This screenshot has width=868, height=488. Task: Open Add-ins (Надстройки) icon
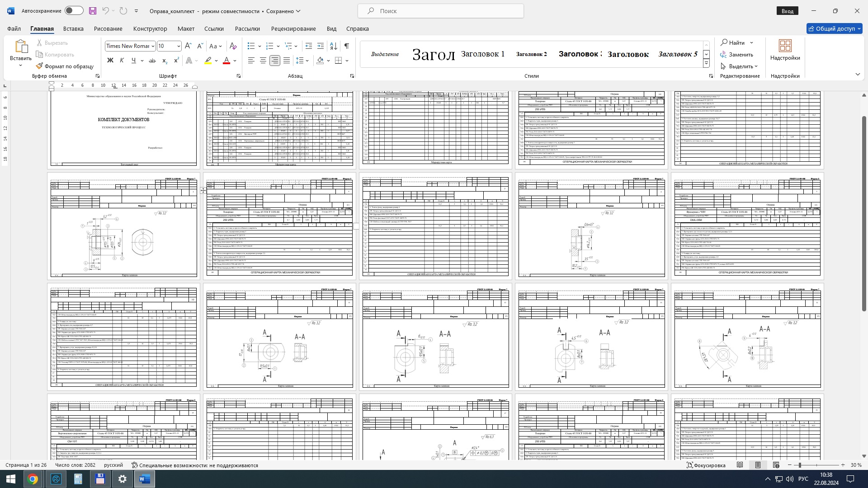click(x=785, y=50)
